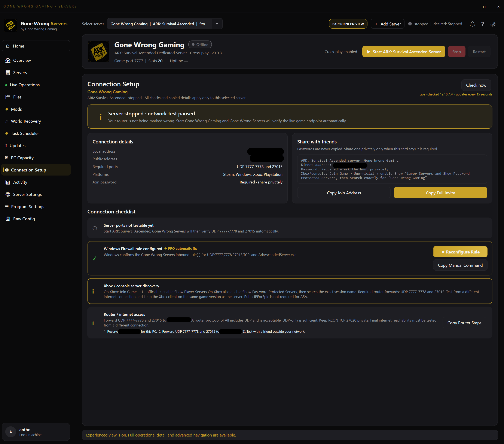Minimize the Gone Wrong Servers window
Image resolution: width=504 pixels, height=444 pixels.
pyautogui.click(x=470, y=7)
